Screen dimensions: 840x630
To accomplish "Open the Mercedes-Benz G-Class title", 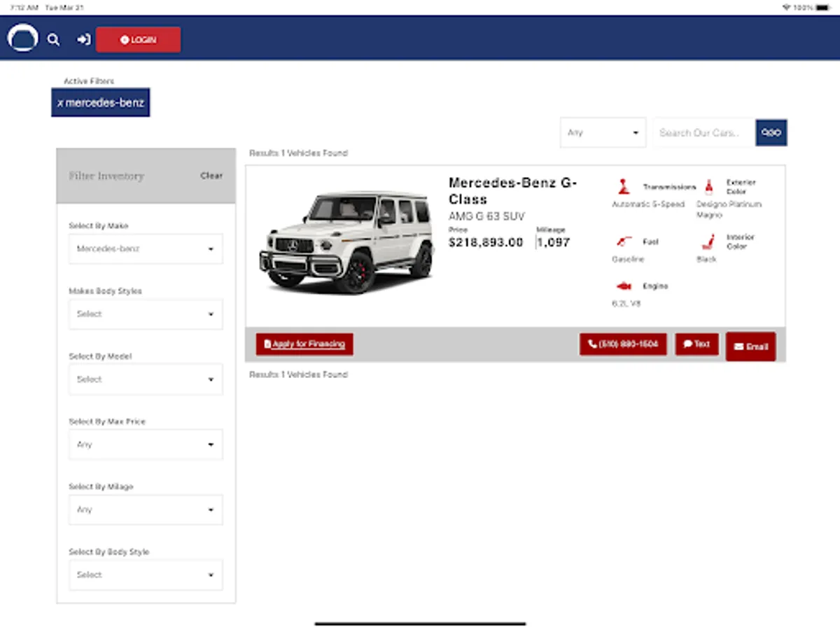I will point(512,190).
